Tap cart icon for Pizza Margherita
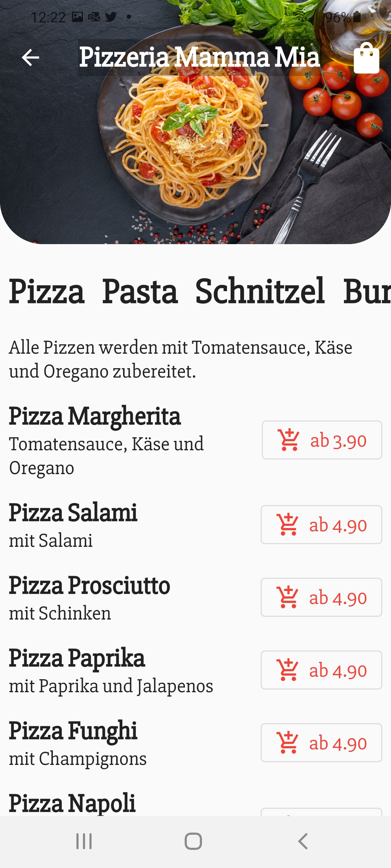This screenshot has width=391, height=868. pos(288,440)
